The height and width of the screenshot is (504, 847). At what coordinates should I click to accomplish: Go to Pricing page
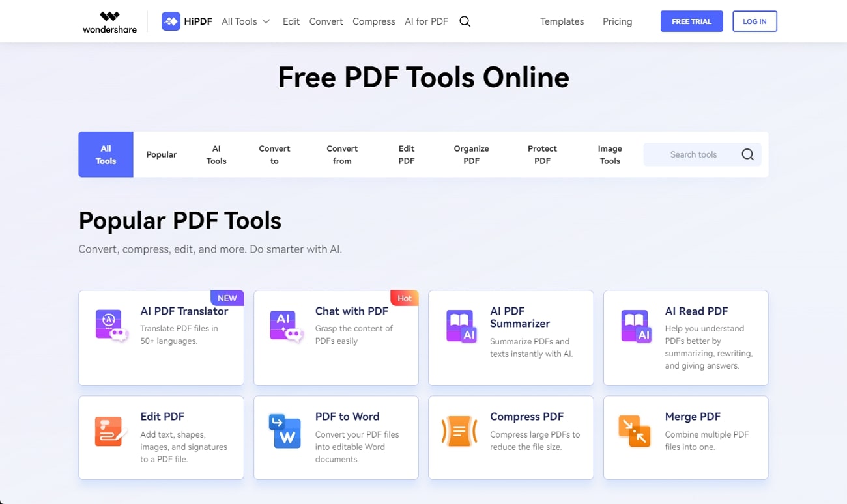[617, 21]
